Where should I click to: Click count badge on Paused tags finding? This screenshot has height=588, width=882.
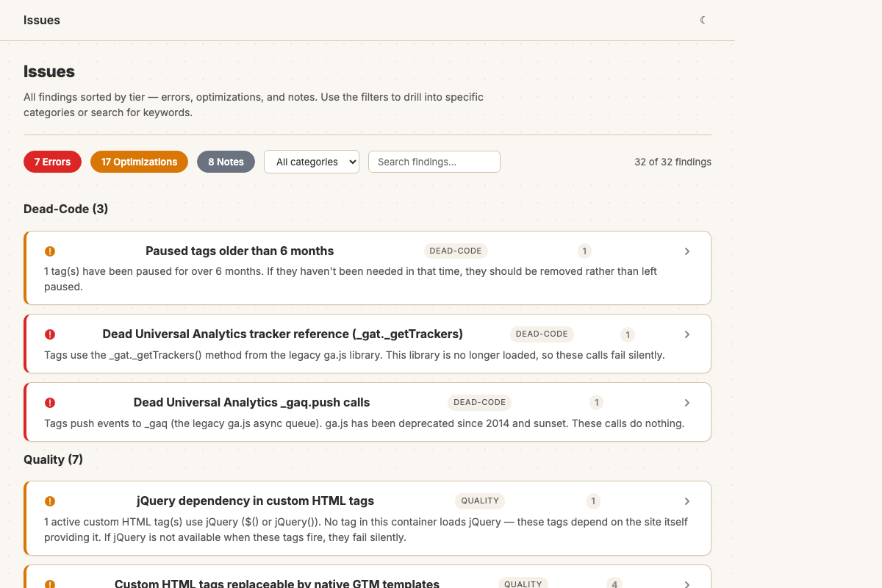584,251
